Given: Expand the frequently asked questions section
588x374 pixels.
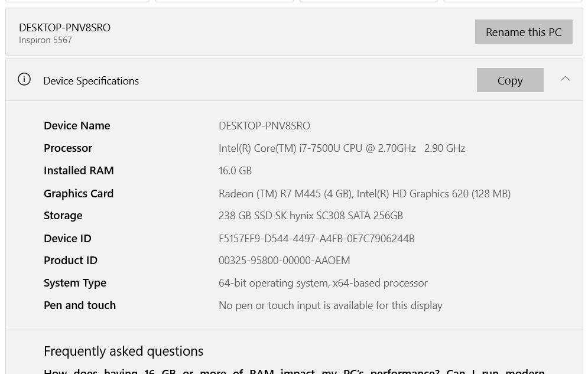Looking at the screenshot, I should tap(124, 350).
